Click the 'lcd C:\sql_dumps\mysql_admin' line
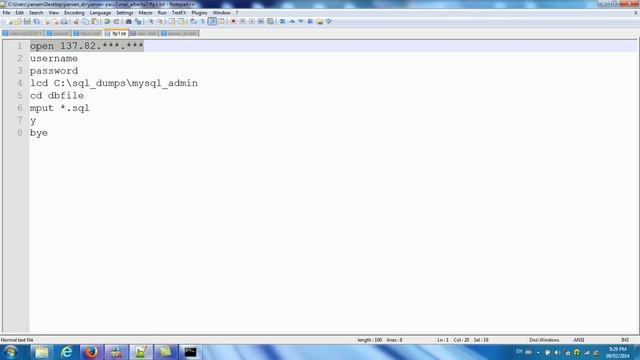 coord(114,83)
